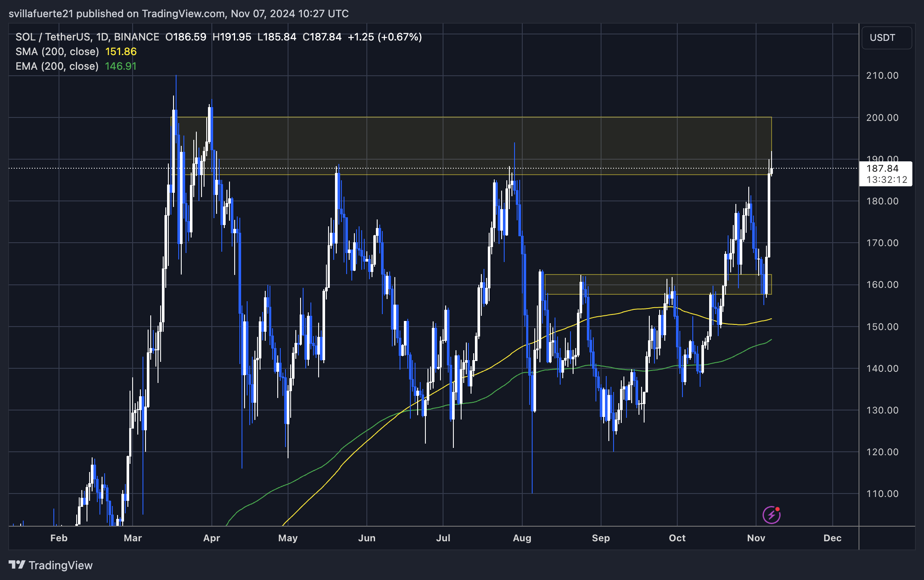Click the close price C187.84 in header
Image resolution: width=924 pixels, height=580 pixels.
[x=322, y=37]
